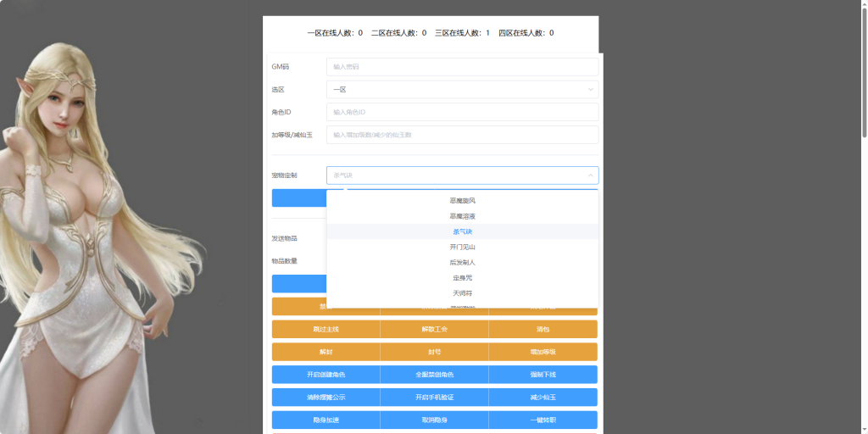Select 后发制人 from the dropdown list
Screen dimensions: 868x434
(462, 263)
